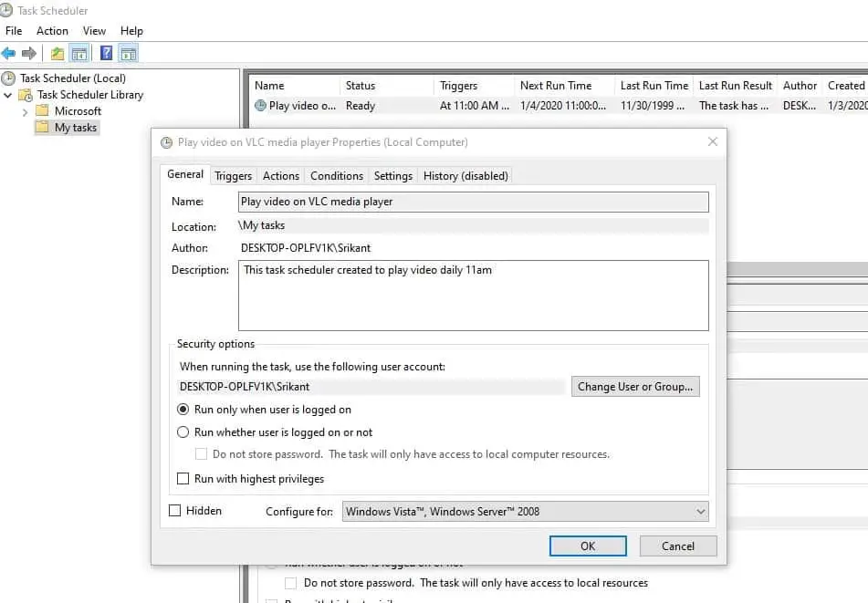Enable Run with highest privileges checkbox
Viewport: 868px width, 603px height.
(183, 479)
